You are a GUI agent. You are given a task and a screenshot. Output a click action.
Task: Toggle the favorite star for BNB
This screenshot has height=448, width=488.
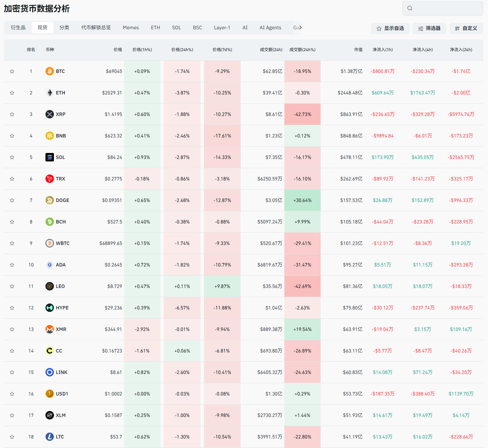point(12,136)
